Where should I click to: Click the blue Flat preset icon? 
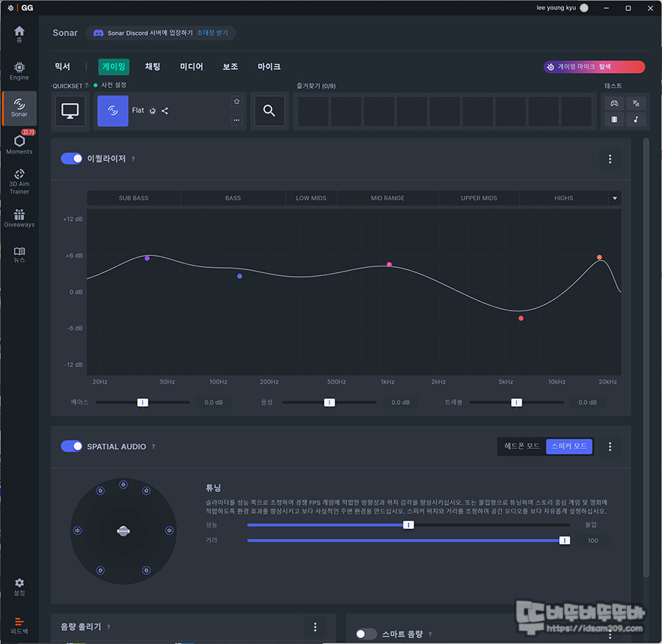coord(113,111)
